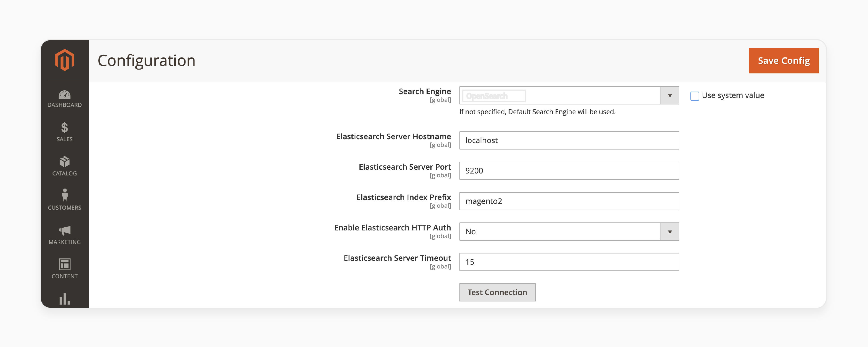Select the CATALOG menu label
Image resolution: width=868 pixels, height=347 pixels.
point(64,173)
